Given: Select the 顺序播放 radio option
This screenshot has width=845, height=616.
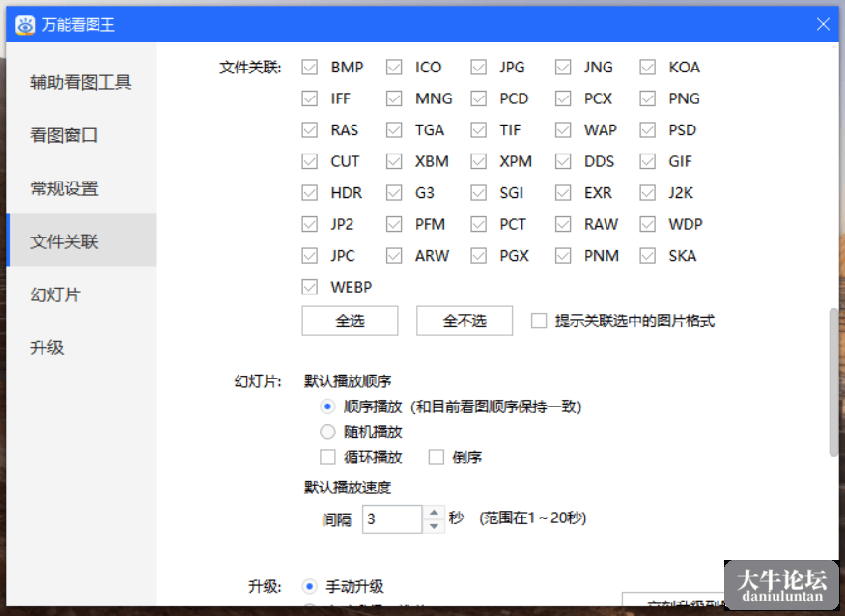Looking at the screenshot, I should coord(327,406).
